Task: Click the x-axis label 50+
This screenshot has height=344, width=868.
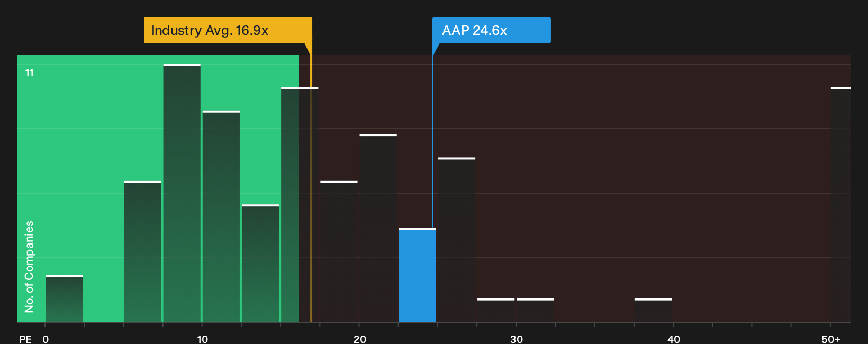Action: coord(831,339)
